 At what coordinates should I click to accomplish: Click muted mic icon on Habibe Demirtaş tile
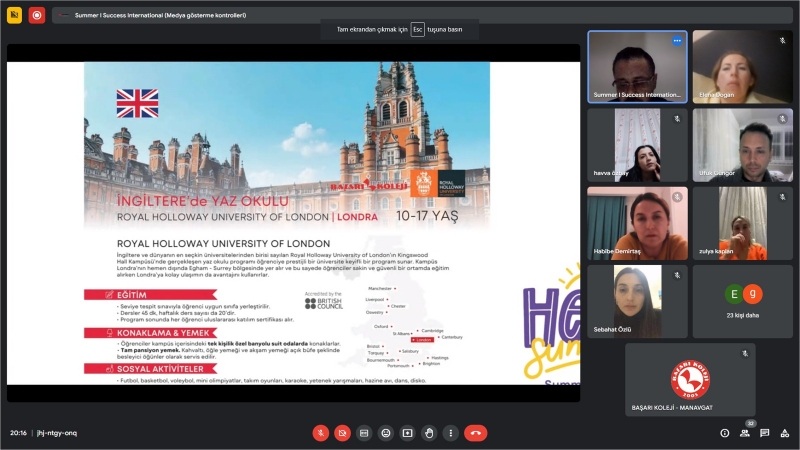pos(677,197)
